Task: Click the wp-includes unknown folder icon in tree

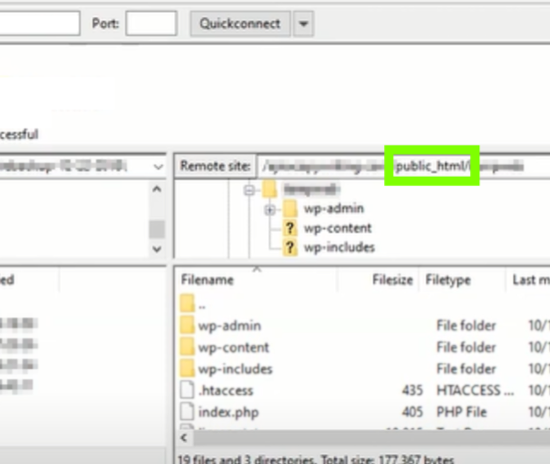Action: (x=290, y=248)
